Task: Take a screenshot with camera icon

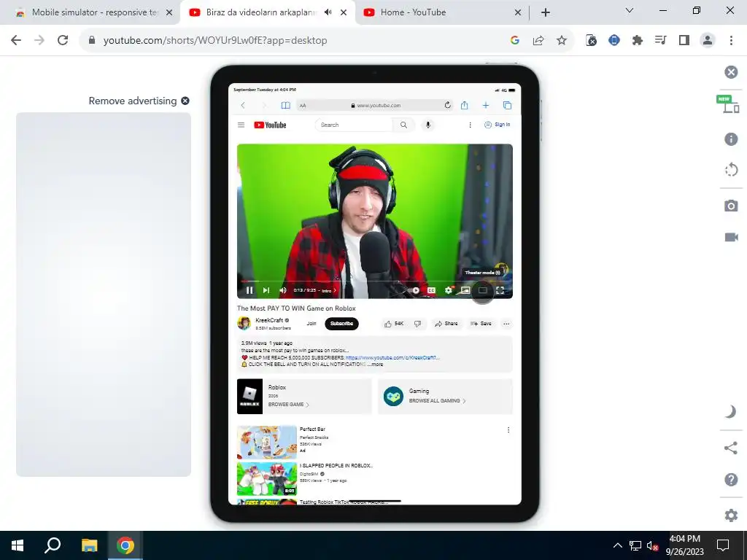Action: (x=731, y=206)
